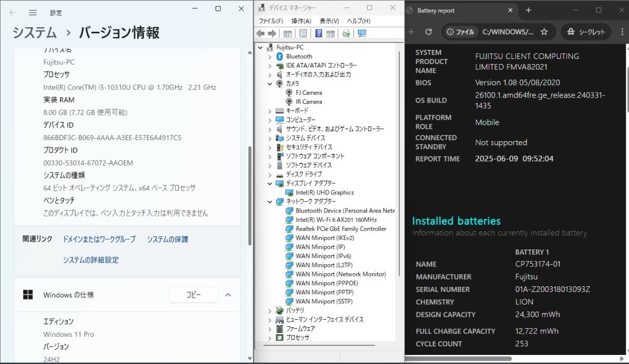The height and width of the screenshot is (364, 629).
Task: Select IR Camera device
Action: coord(309,102)
